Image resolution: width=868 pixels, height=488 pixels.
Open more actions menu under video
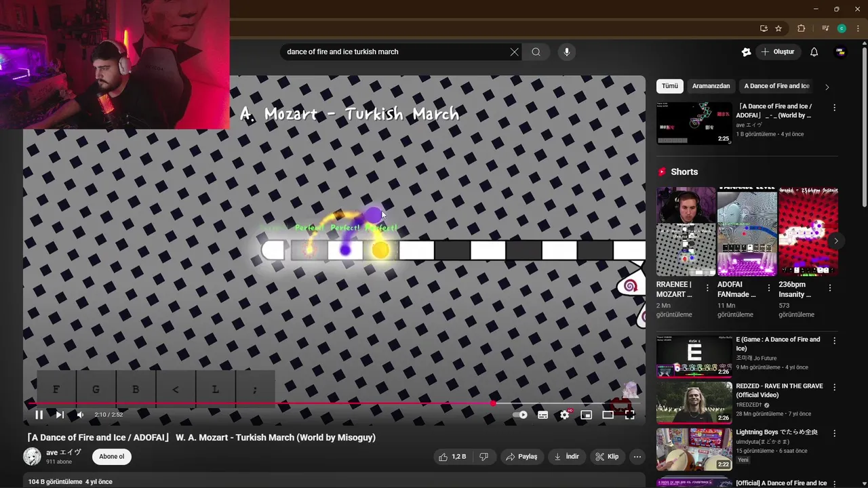coord(637,457)
